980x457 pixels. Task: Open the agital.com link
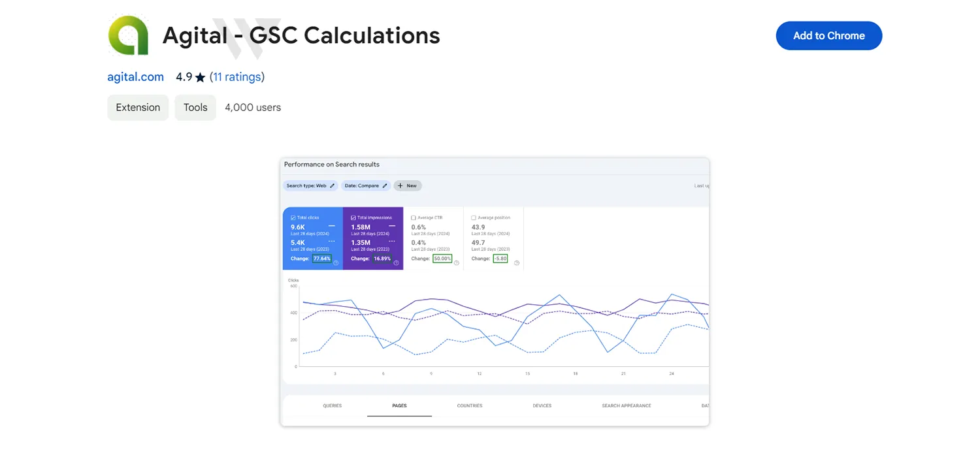tap(136, 77)
